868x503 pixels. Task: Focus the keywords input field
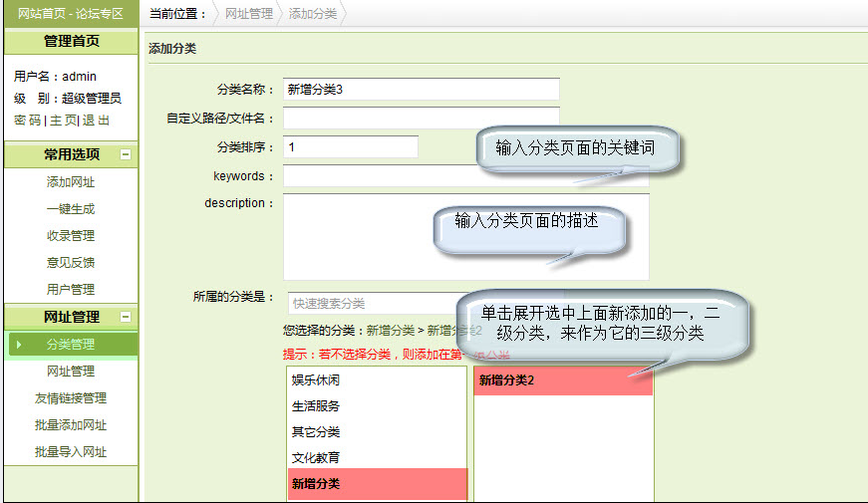point(466,176)
